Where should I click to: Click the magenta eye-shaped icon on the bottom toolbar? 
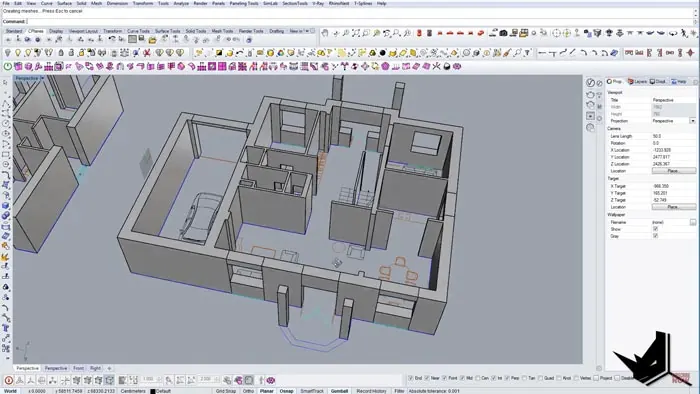[x=271, y=380]
